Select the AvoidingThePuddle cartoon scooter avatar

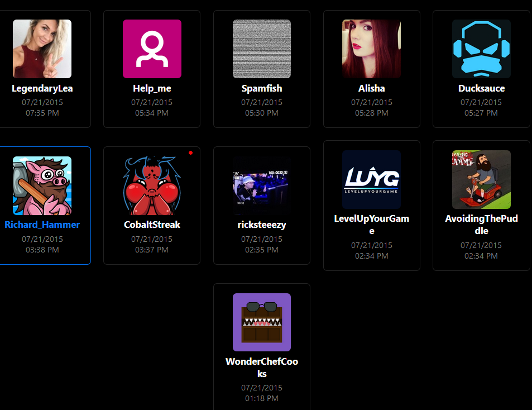coord(481,179)
